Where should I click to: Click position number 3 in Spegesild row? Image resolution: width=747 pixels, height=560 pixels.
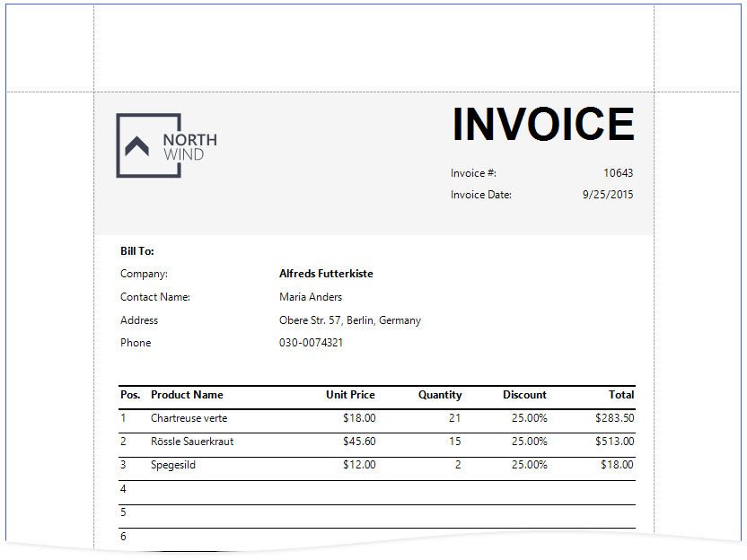coord(123,465)
